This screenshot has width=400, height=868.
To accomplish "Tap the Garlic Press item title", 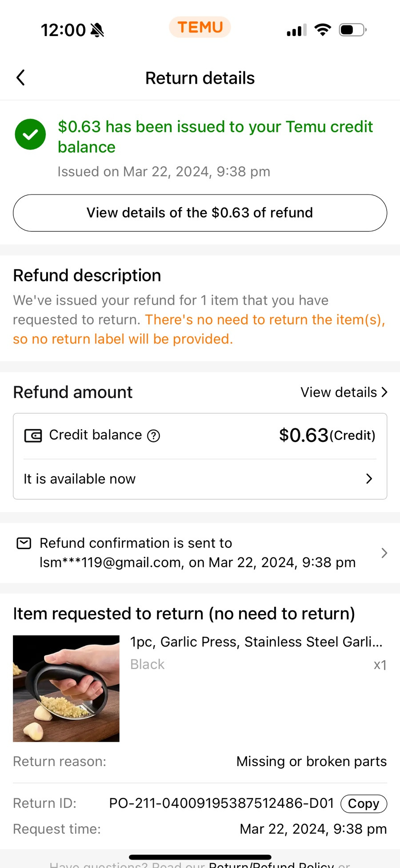I will click(256, 642).
